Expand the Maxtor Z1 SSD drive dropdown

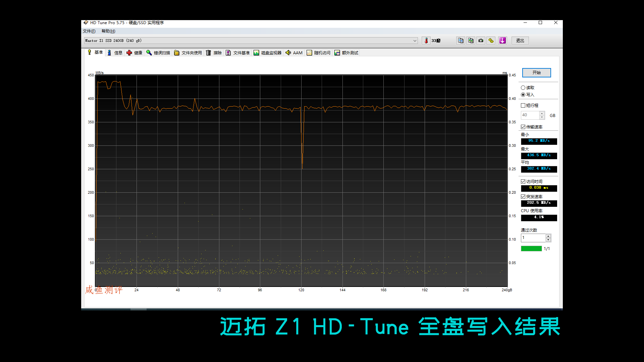[415, 41]
